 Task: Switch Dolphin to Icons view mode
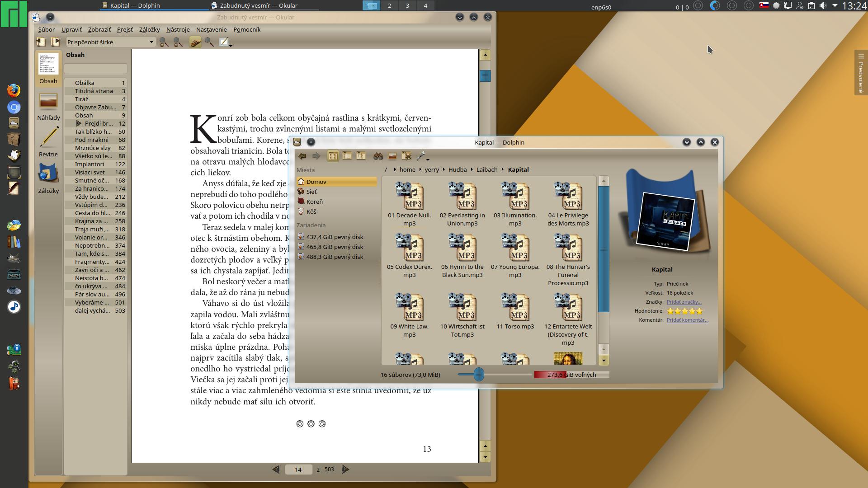click(x=333, y=156)
